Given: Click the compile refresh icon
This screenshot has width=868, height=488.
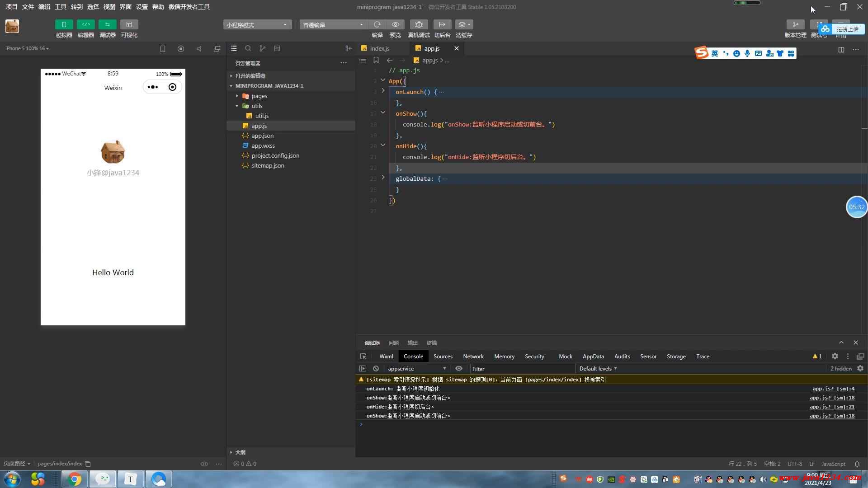Looking at the screenshot, I should pyautogui.click(x=377, y=24).
